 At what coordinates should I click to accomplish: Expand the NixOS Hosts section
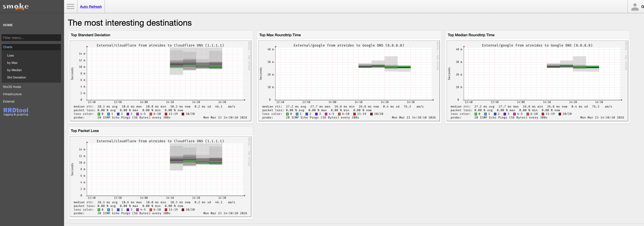click(12, 87)
